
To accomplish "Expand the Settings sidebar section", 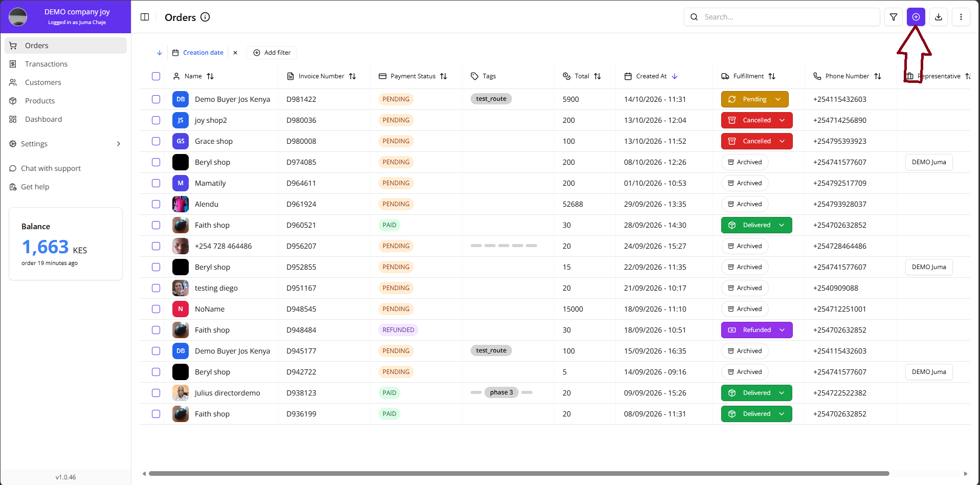I will (65, 144).
